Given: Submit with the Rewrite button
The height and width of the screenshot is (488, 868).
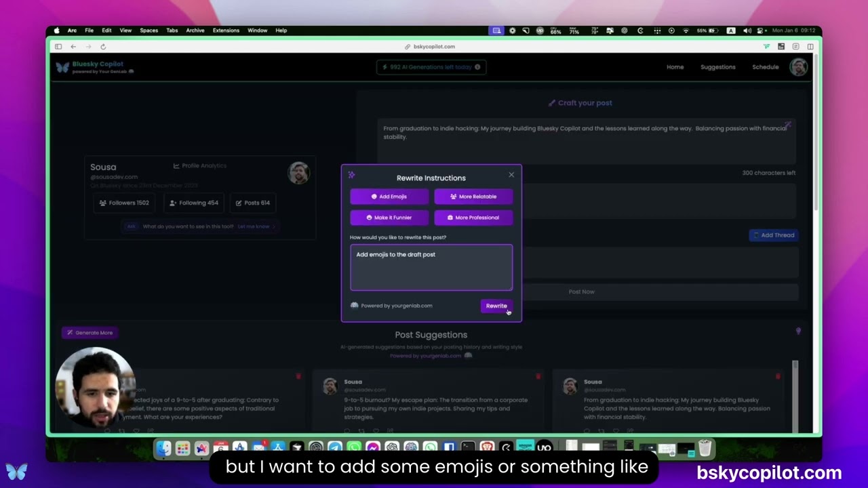Looking at the screenshot, I should pyautogui.click(x=496, y=306).
